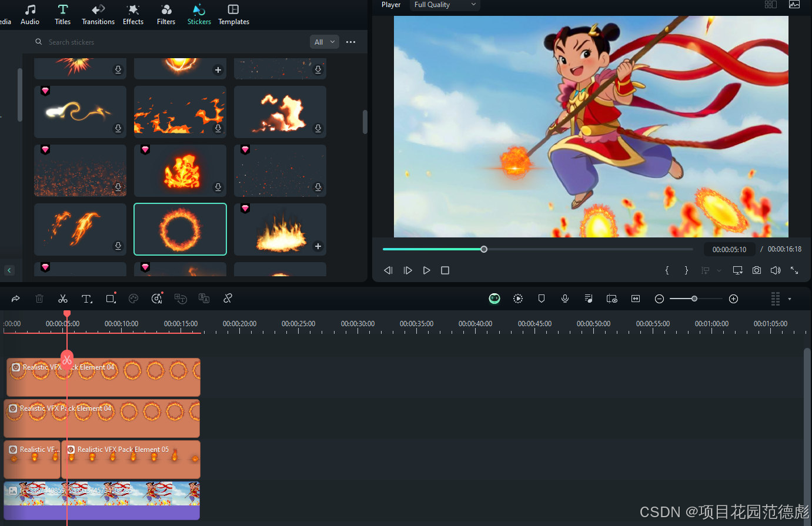Open the AI music tool

(157, 299)
